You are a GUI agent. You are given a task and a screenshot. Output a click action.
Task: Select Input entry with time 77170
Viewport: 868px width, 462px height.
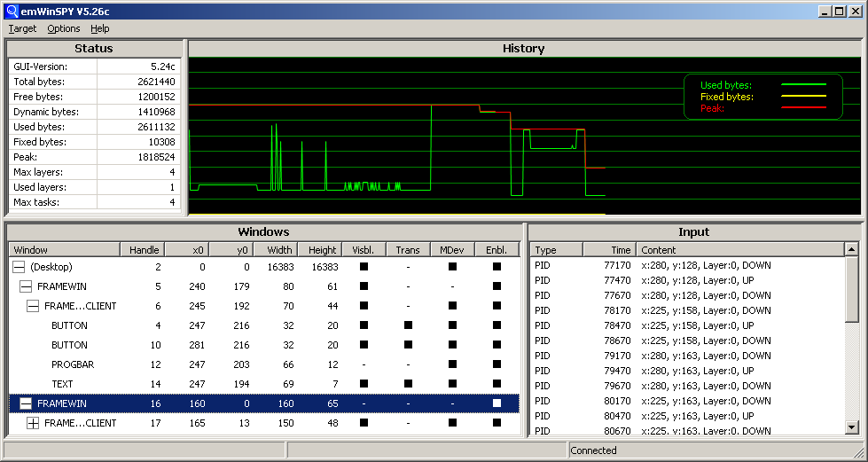687,265
